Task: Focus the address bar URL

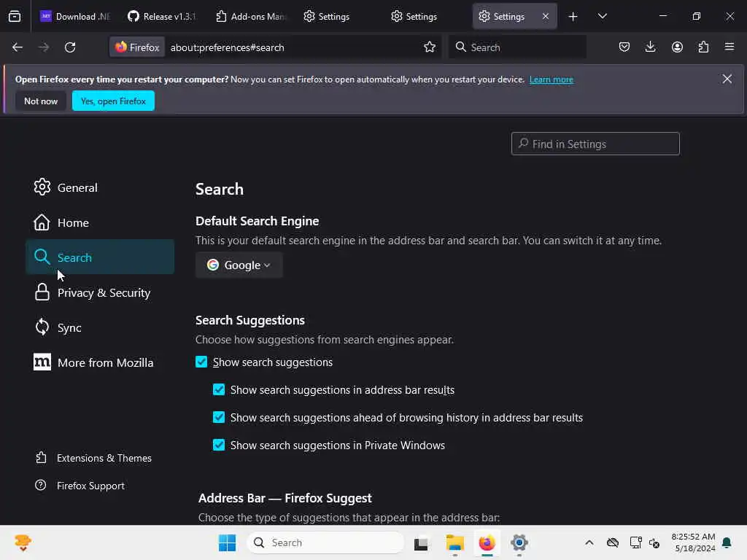Action: click(x=293, y=47)
